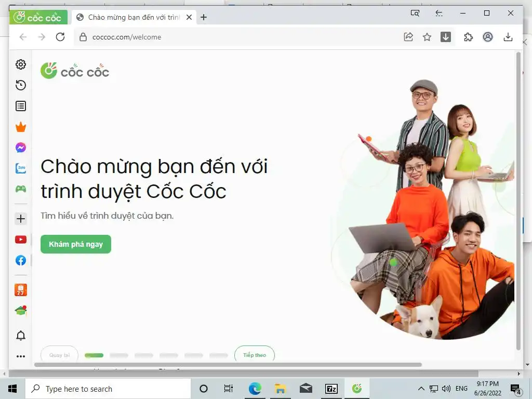Open the dark download arrow icon beside the bookmark star
This screenshot has width=532, height=399.
pyautogui.click(x=445, y=37)
